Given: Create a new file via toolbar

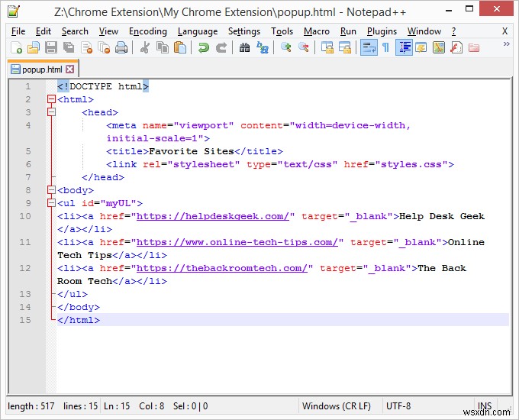Looking at the screenshot, I should click(16, 47).
